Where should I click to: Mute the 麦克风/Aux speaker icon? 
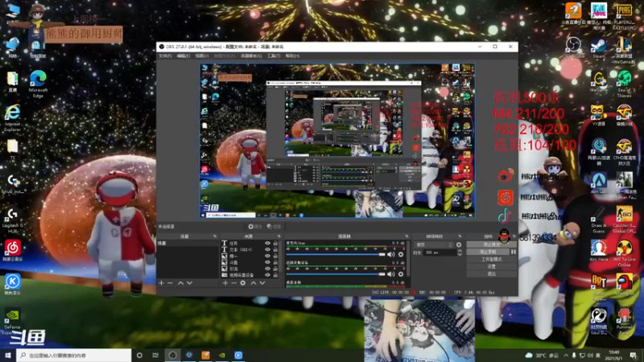click(x=391, y=254)
